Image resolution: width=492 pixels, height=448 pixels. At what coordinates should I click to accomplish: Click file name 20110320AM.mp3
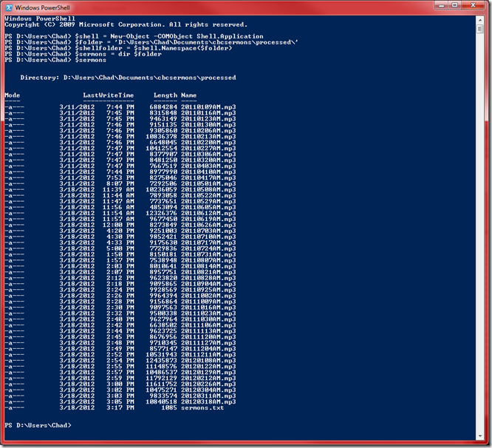pos(208,160)
